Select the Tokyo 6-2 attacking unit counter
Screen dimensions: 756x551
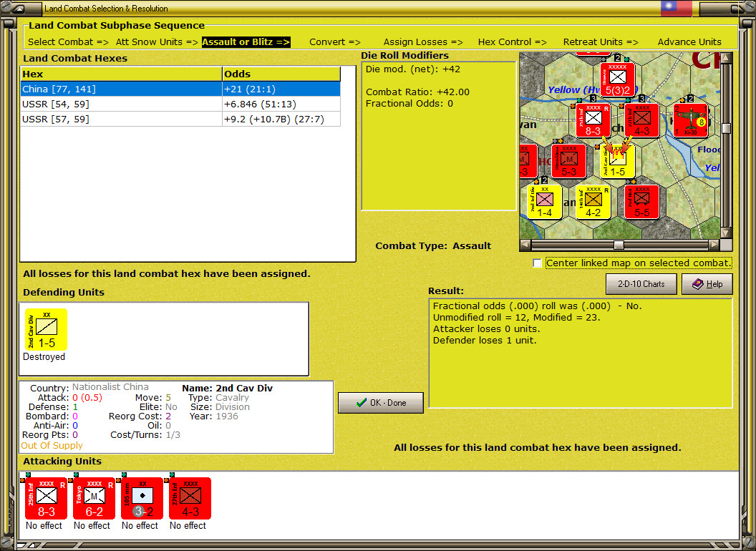tap(94, 498)
